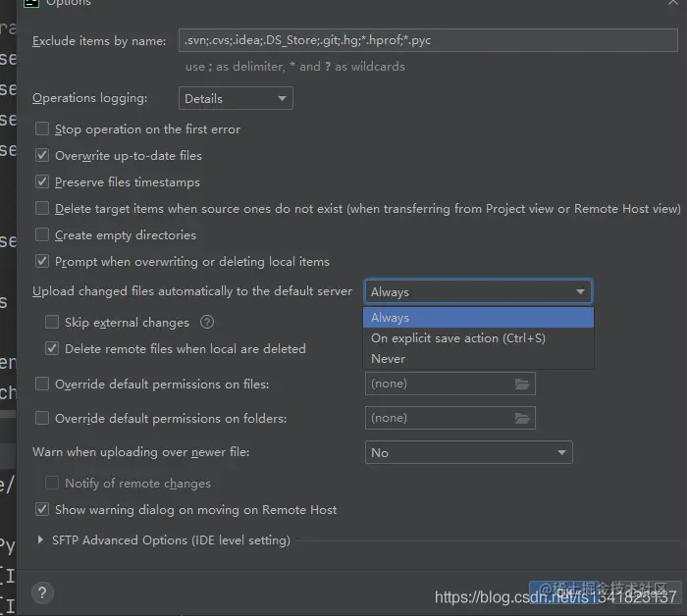Uncheck Overwrite up-to-date files
Viewport: 687px width, 616px height.
(42, 155)
